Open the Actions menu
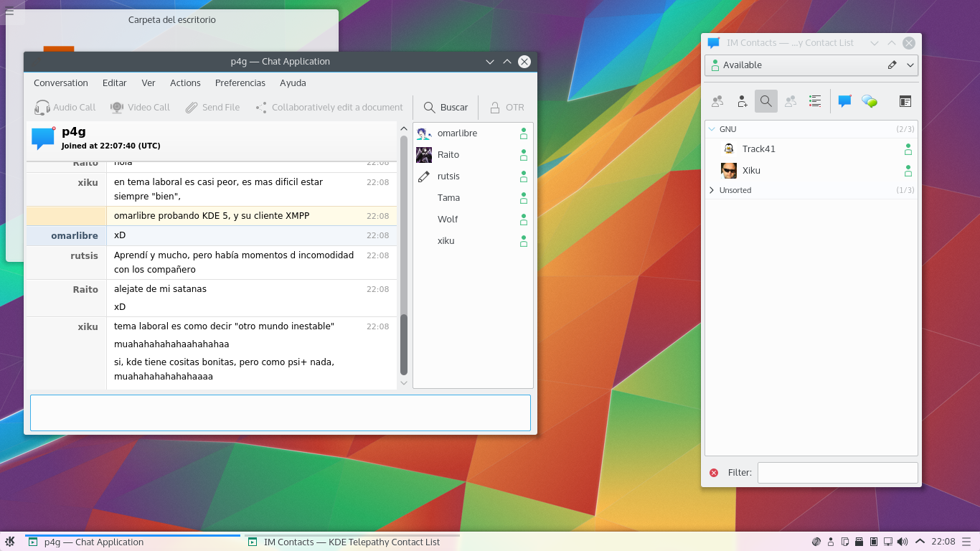The image size is (980, 551). tap(185, 83)
